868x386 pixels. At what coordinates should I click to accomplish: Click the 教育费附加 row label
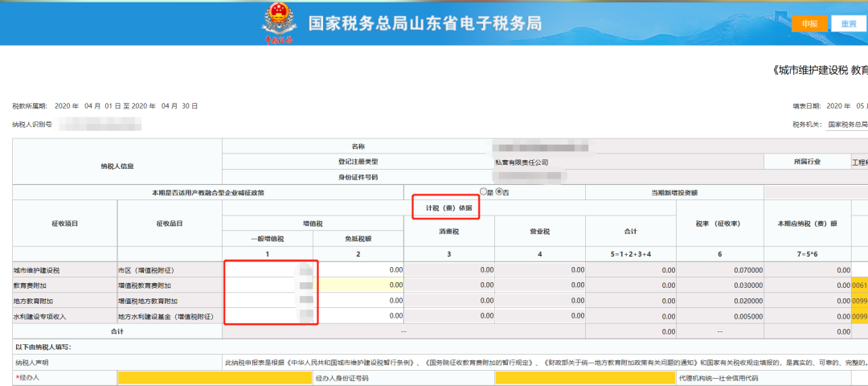point(28,285)
